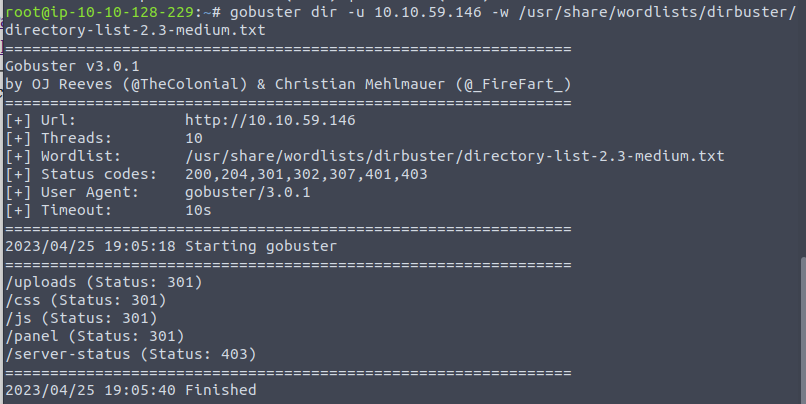Click the /js (Status: 301) result
The image size is (806, 404).
click(x=81, y=318)
